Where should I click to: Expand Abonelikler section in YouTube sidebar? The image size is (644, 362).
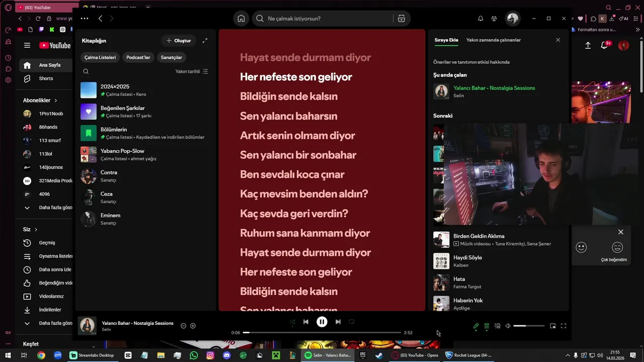[x=40, y=101]
